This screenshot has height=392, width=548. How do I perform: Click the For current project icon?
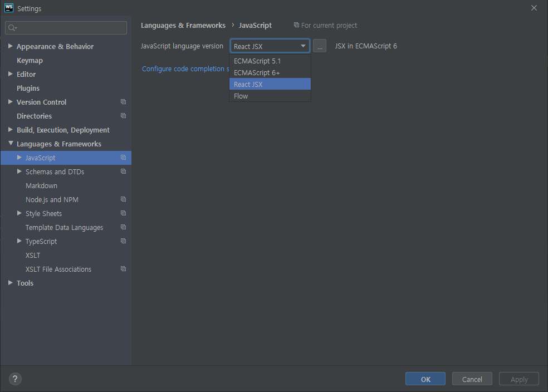[x=296, y=25]
